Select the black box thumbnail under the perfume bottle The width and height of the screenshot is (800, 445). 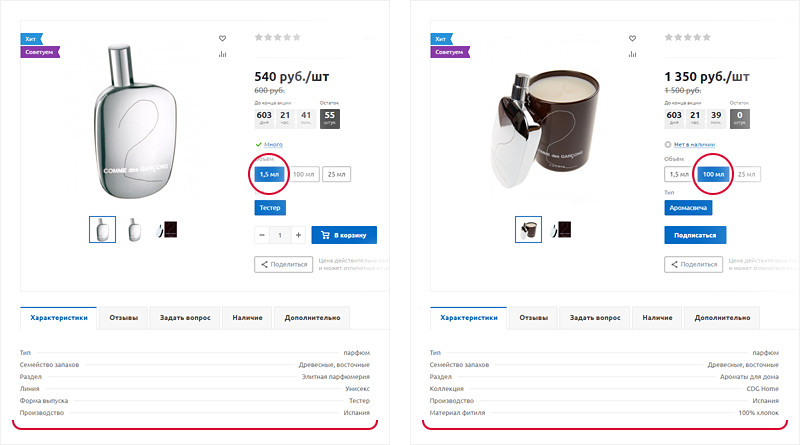pos(168,230)
